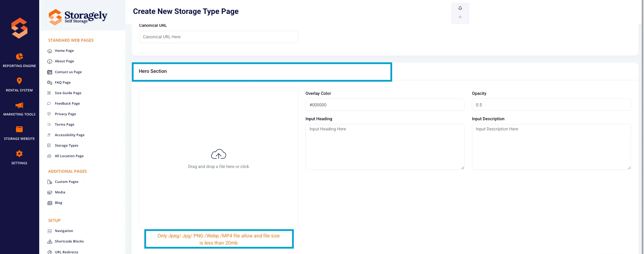This screenshot has width=644, height=254.
Task: Open Reporting Engine pie chart icon
Action: pyautogui.click(x=19, y=56)
